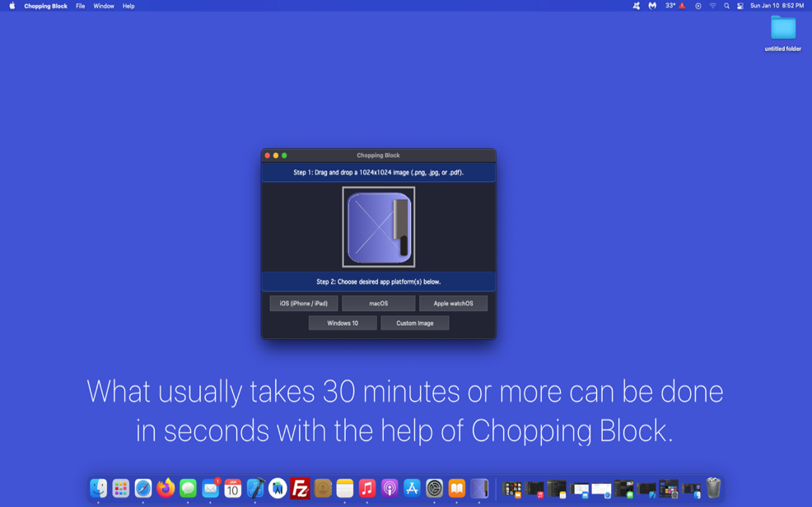Choose the macOS platform button
Screen dimensions: 812x507
pos(379,303)
